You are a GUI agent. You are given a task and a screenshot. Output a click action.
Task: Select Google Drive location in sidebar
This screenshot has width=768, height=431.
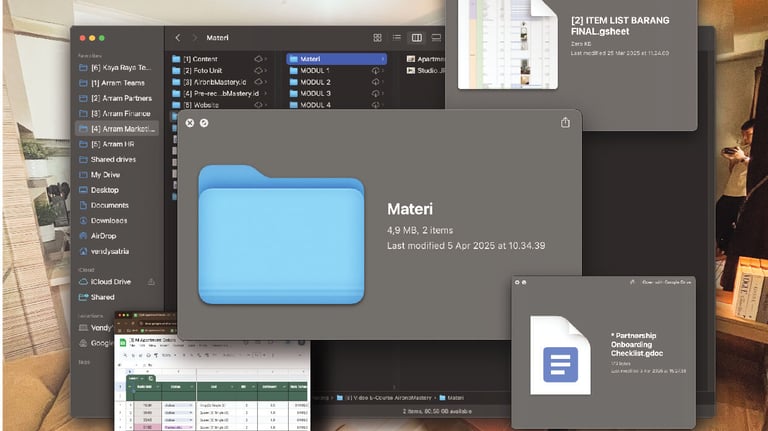[98, 343]
